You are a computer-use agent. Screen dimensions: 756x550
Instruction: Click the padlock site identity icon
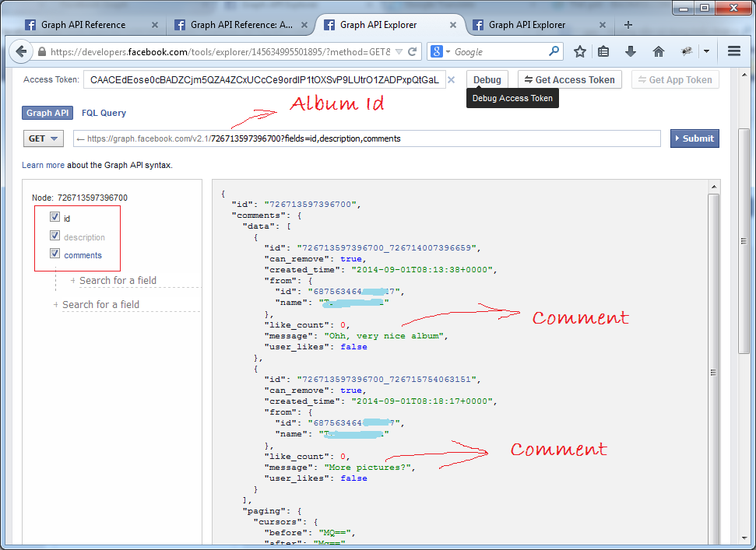(42, 51)
